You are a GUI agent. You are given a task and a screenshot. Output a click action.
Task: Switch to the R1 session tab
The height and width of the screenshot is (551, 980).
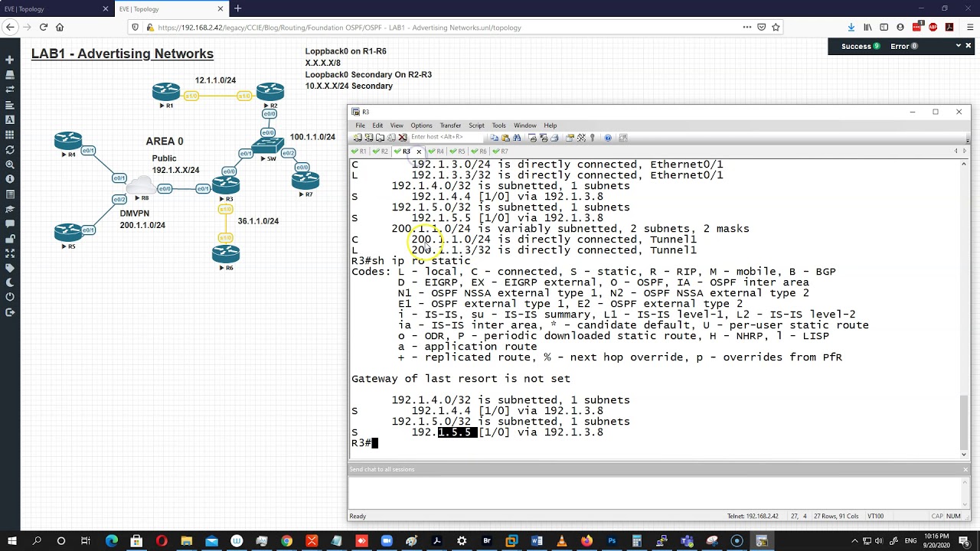tap(359, 152)
